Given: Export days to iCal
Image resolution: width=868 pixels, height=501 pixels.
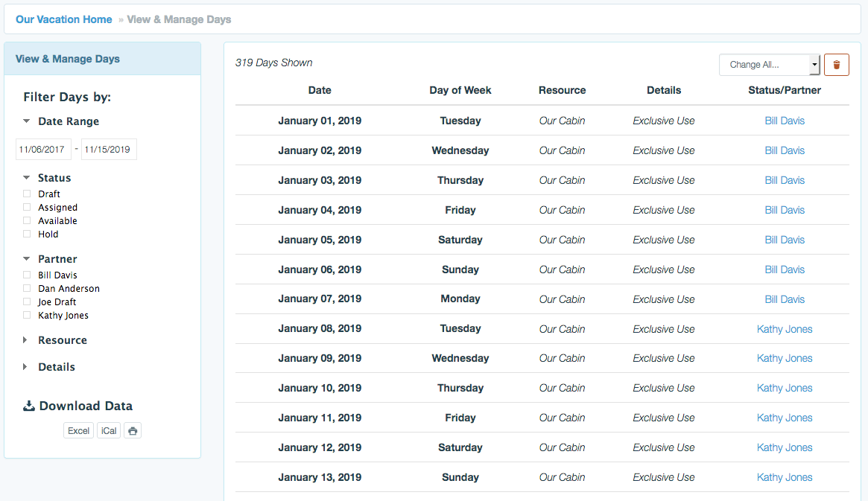Looking at the screenshot, I should (109, 431).
